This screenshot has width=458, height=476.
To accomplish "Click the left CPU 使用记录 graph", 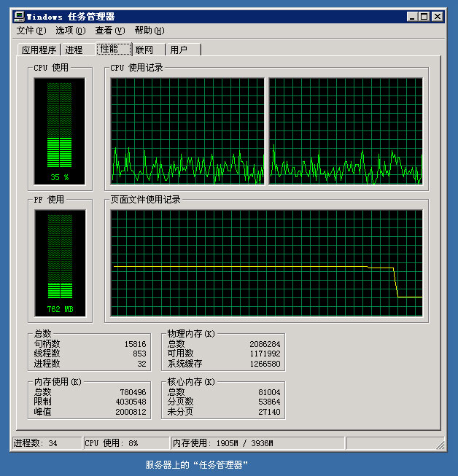I will [x=187, y=131].
